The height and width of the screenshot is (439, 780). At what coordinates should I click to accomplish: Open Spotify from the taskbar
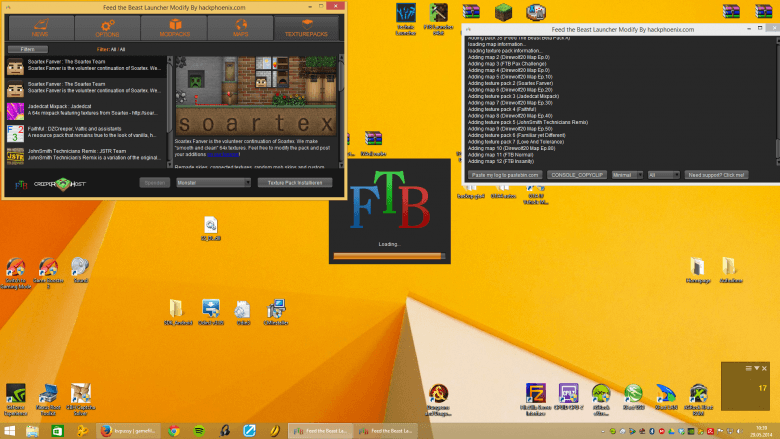click(x=199, y=431)
